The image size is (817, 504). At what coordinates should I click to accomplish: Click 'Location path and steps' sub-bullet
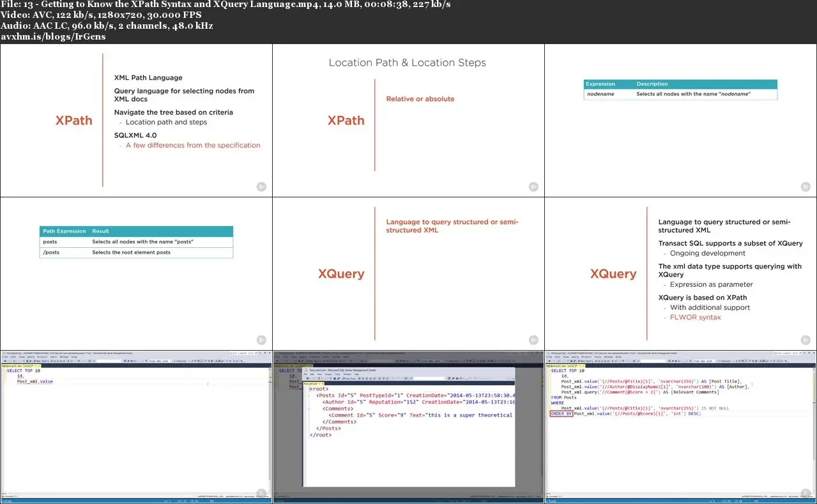[x=166, y=122]
